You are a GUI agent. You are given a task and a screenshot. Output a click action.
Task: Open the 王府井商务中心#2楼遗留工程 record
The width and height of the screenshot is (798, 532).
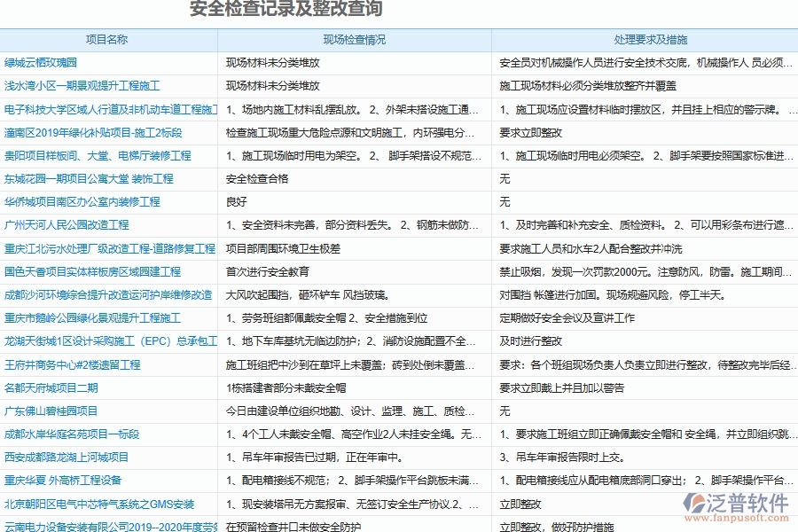tap(71, 364)
